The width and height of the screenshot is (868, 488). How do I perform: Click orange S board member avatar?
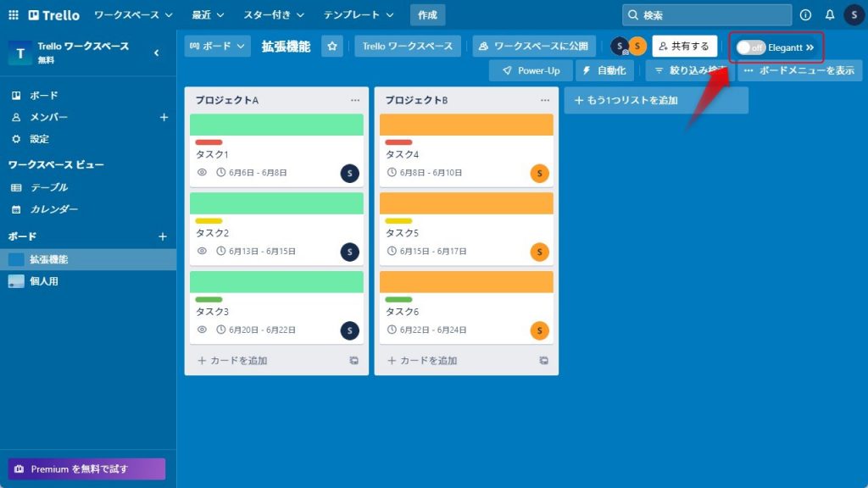(x=637, y=46)
